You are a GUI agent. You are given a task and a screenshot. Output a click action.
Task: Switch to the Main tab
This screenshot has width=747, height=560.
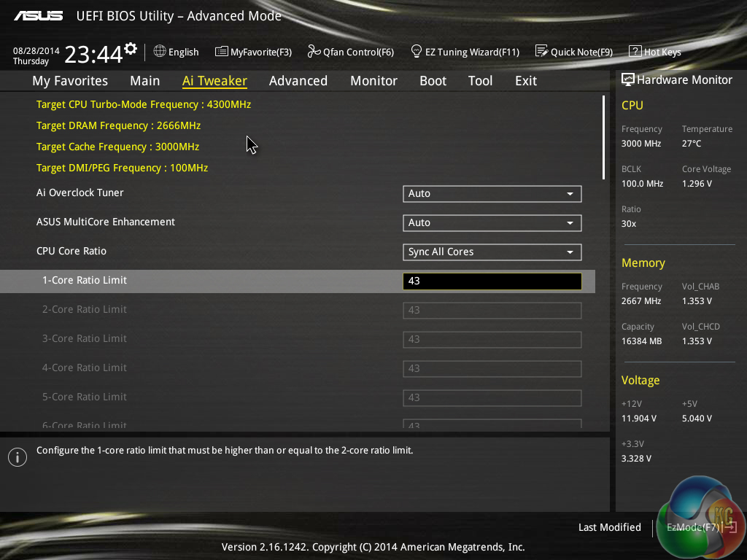coord(145,81)
